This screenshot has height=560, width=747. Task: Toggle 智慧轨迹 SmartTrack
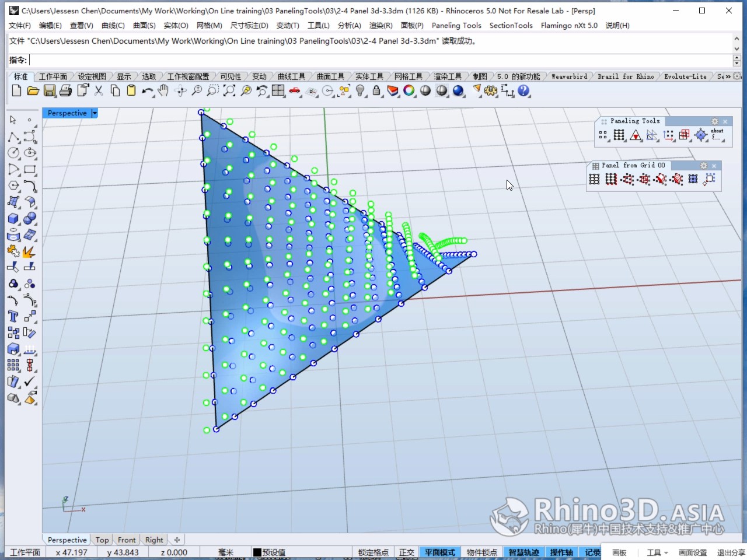[x=524, y=552]
